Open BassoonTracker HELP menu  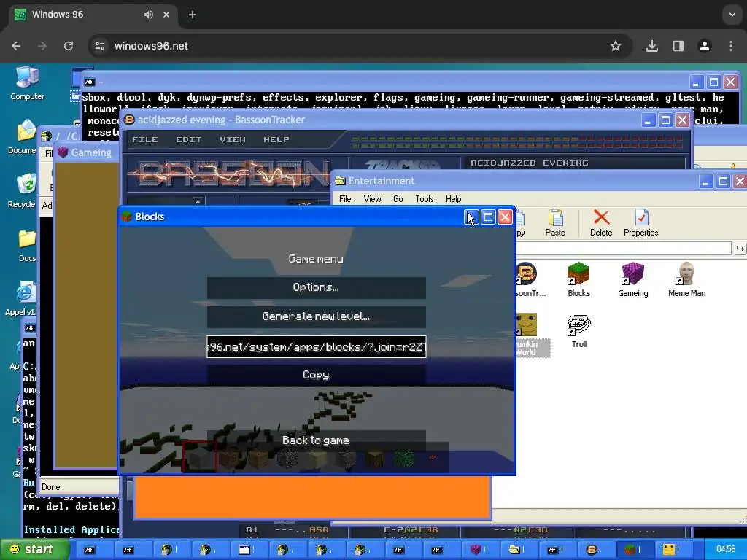(x=276, y=139)
